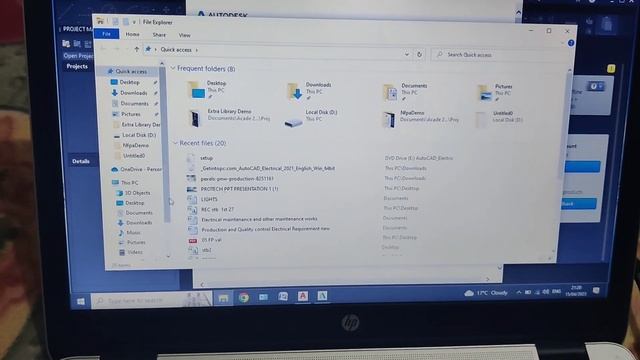Select OneDrive - Personal in navigation pane
The image size is (640, 360).
pyautogui.click(x=136, y=169)
